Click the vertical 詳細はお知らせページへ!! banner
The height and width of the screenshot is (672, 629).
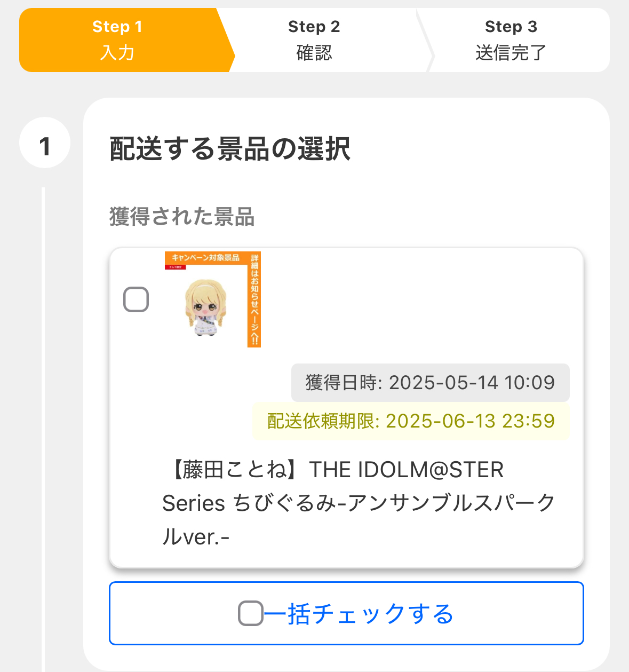click(254, 300)
